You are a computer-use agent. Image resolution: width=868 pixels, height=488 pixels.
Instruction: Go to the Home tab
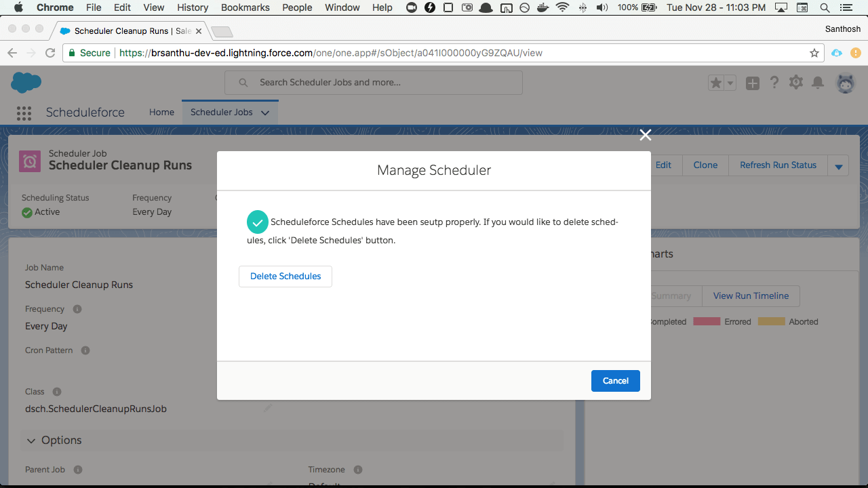tap(161, 113)
